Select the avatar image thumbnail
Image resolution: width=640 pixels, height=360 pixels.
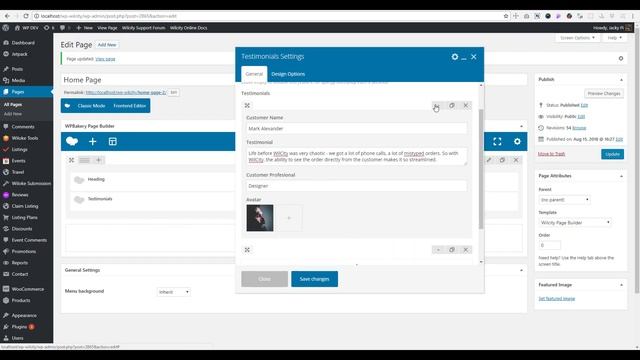[x=260, y=218]
